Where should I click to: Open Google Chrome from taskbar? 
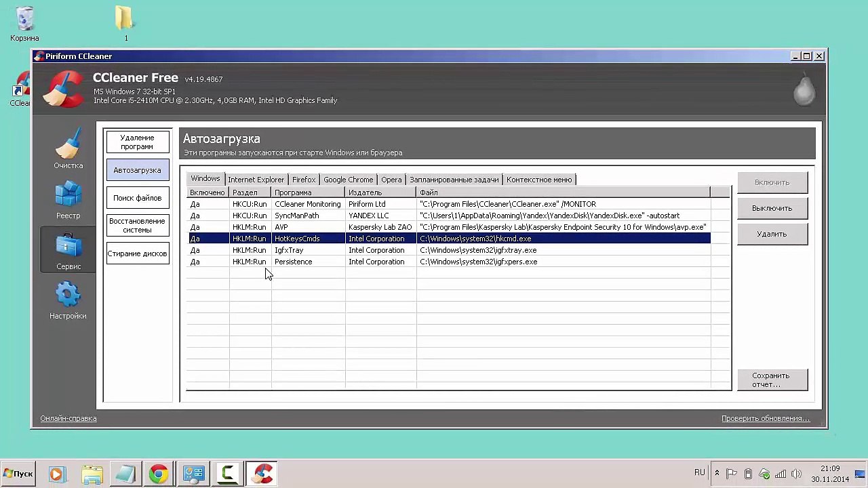(159, 474)
